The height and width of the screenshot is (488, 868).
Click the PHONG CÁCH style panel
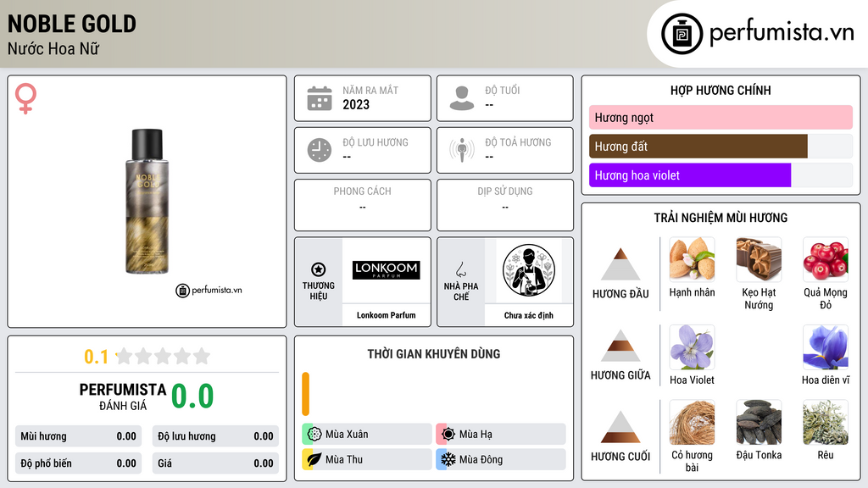(x=363, y=205)
